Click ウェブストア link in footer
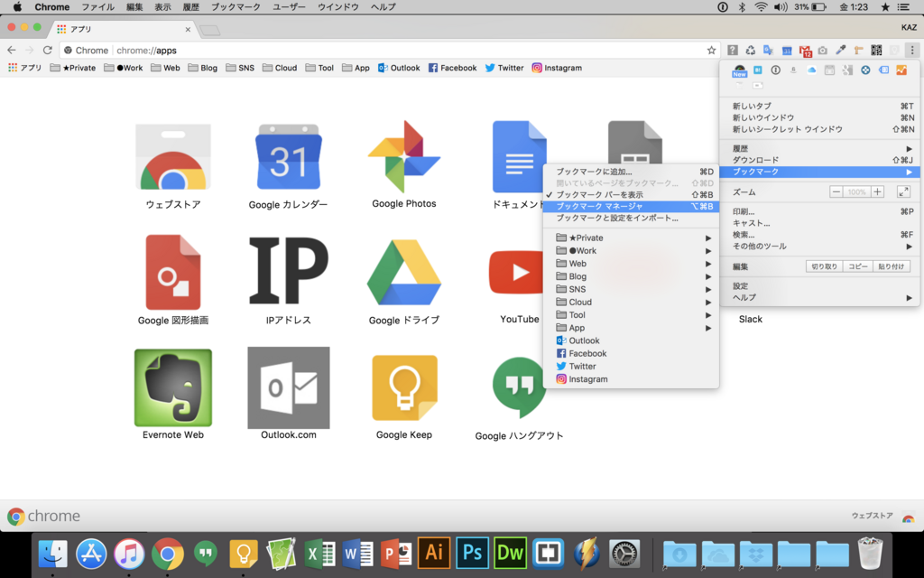Viewport: 924px width, 578px height. (x=873, y=516)
